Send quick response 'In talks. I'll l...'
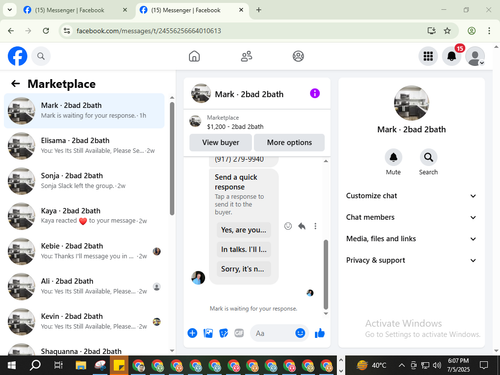Viewport: 500px width, 375px height. [244, 249]
